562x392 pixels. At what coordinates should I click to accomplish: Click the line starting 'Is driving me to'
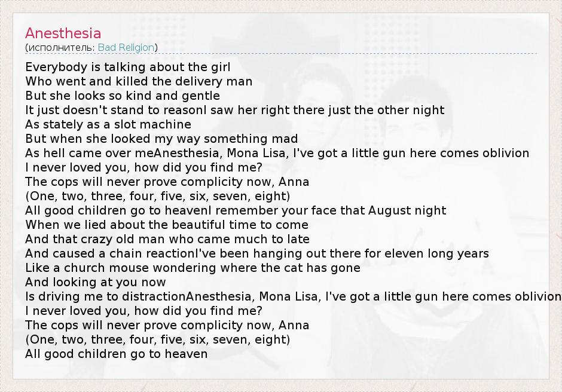pos(293,296)
